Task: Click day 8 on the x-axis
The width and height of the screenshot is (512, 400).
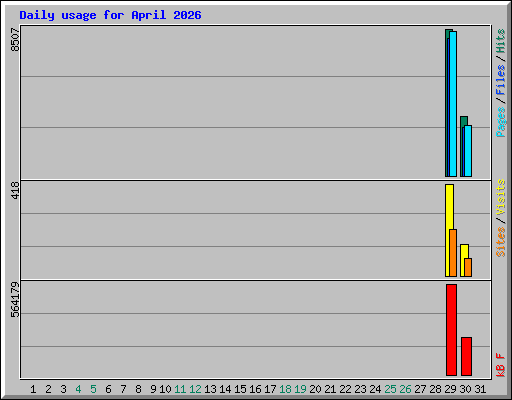Action: coord(138,389)
